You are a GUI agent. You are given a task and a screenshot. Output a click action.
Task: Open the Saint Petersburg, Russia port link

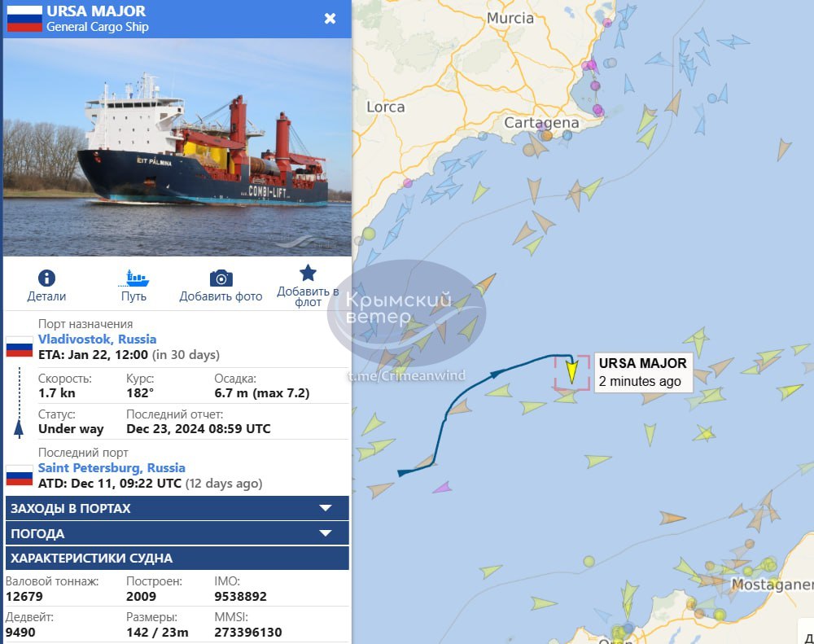tap(112, 468)
